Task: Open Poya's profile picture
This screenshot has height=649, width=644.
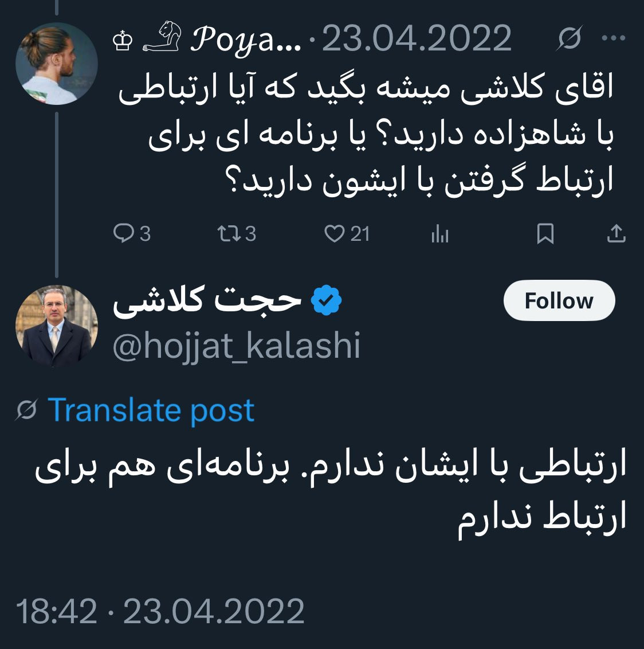Action: pos(57,63)
